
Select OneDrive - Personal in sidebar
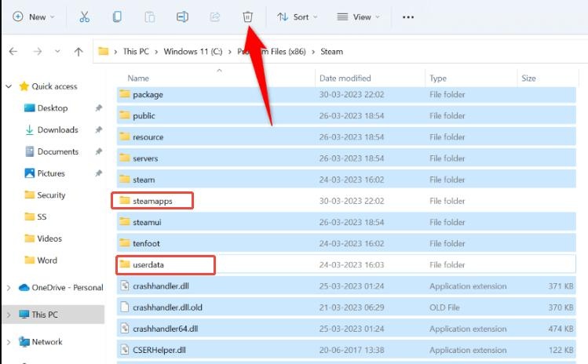coord(68,288)
